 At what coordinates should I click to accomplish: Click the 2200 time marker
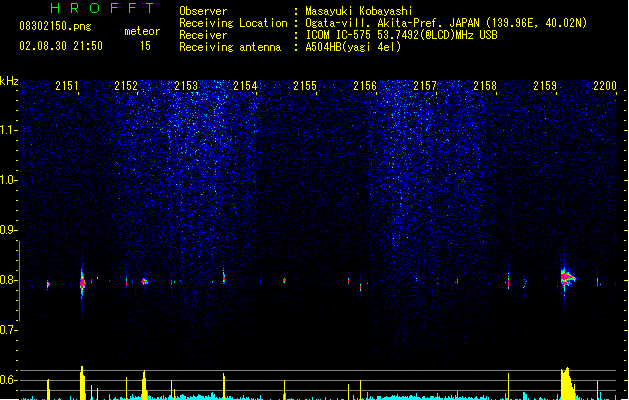coord(605,86)
